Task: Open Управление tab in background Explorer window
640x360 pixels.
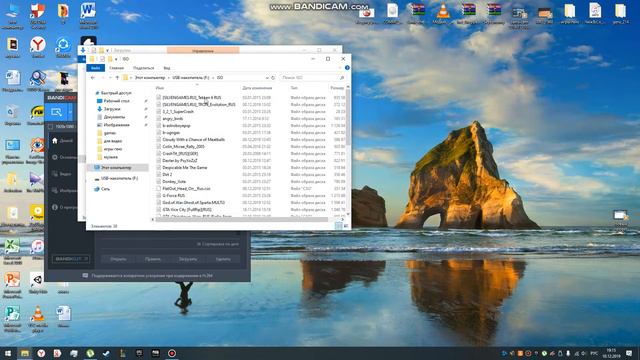Action: click(x=203, y=51)
